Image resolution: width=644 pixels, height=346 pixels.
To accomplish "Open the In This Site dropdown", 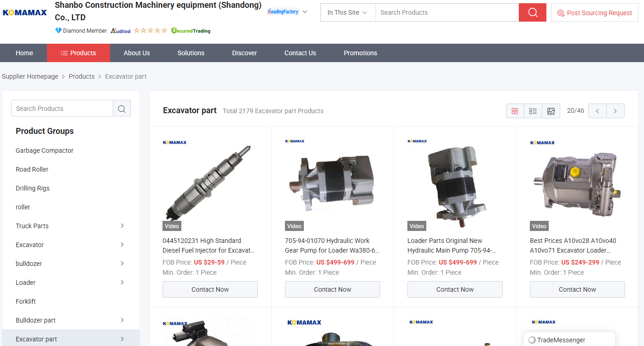I will [348, 12].
